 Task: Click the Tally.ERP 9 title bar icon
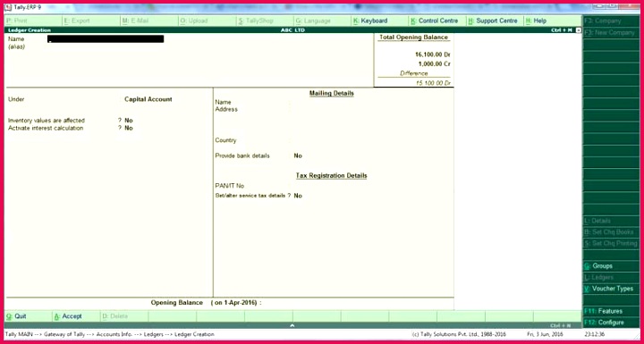pyautogui.click(x=8, y=7)
